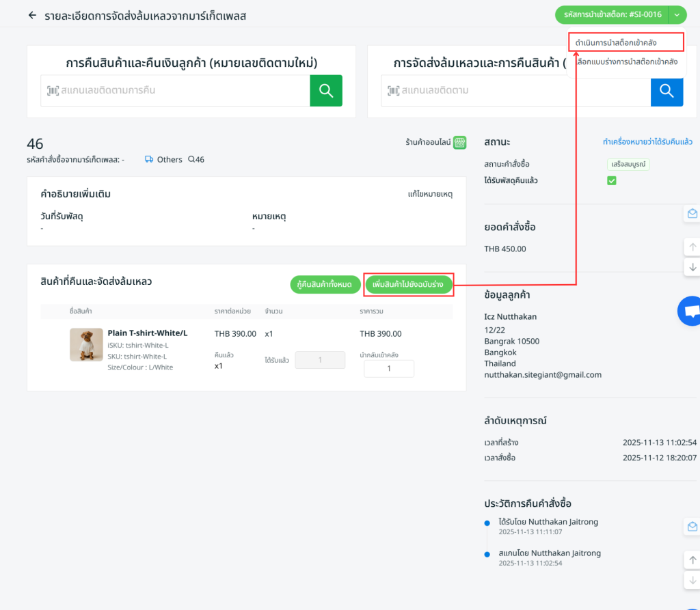Viewport: 700px width, 610px height.
Task: Click the up arrow beside the order total
Action: pos(692,247)
